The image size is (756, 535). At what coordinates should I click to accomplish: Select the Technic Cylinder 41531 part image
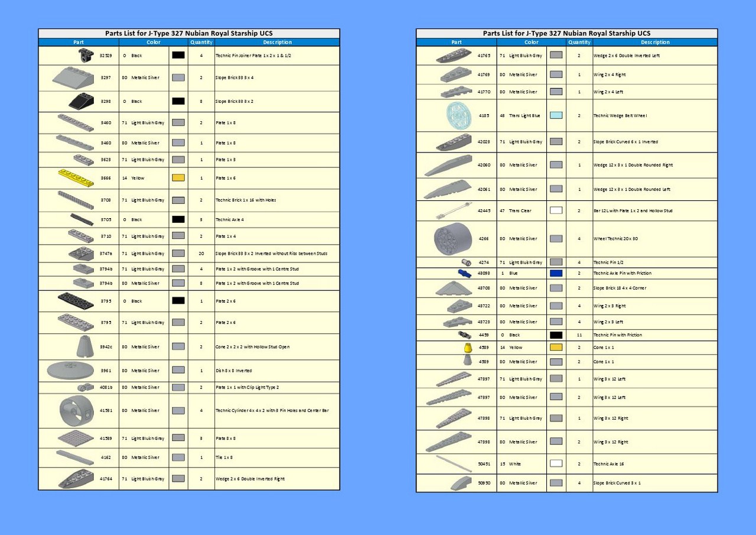76,410
